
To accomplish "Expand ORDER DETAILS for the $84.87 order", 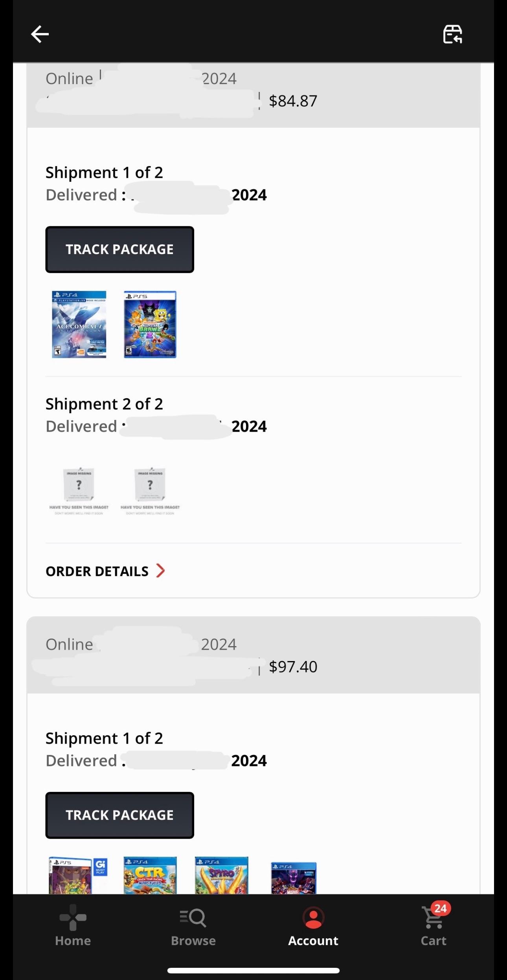I will click(x=97, y=571).
